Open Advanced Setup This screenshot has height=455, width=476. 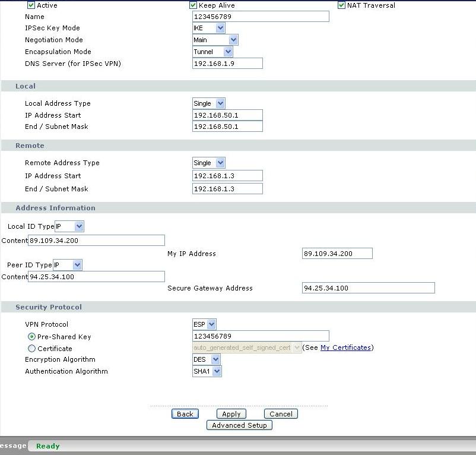tap(239, 425)
